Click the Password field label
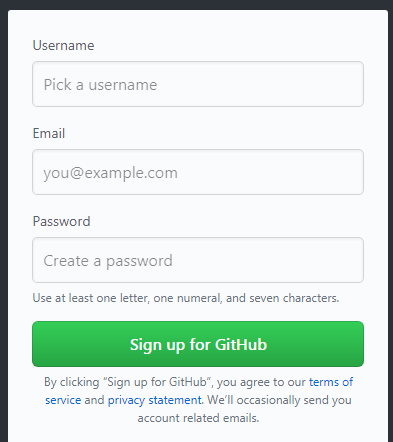Image resolution: width=393 pixels, height=442 pixels. pos(61,221)
